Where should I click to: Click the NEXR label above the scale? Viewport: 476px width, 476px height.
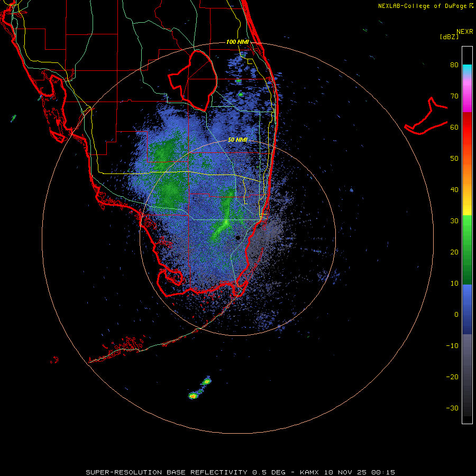[464, 32]
